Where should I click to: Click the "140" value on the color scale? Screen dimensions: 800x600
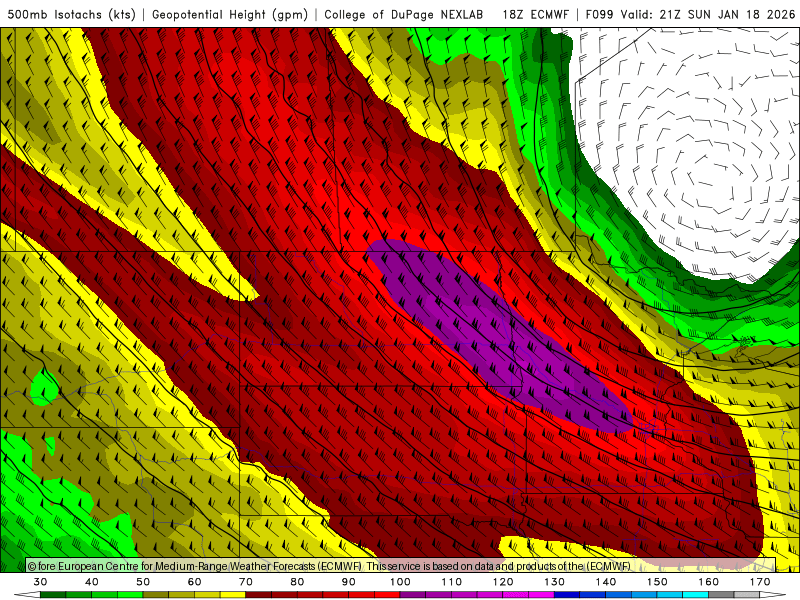point(606,582)
